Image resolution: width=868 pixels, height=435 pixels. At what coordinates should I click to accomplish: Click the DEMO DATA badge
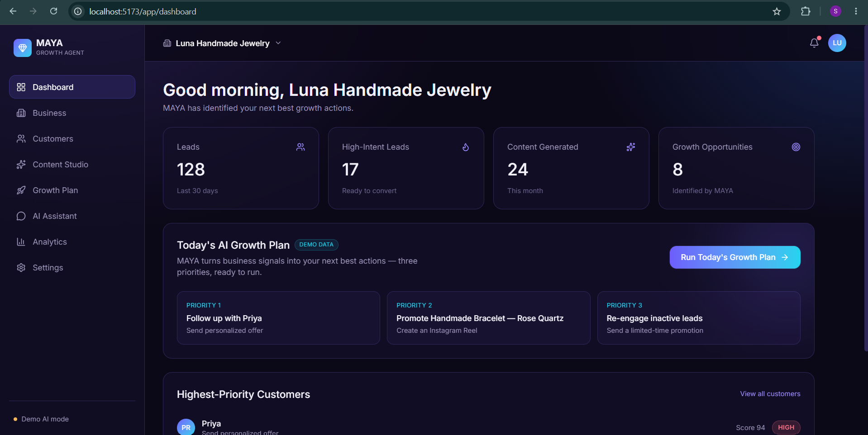(x=316, y=245)
